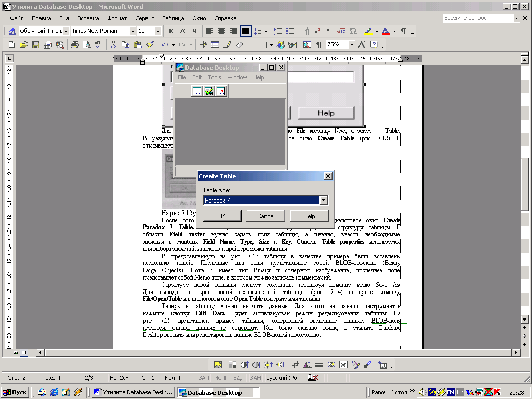Click the insert picture icon in bottom toolbar
532x399 pixels.
[218, 365]
